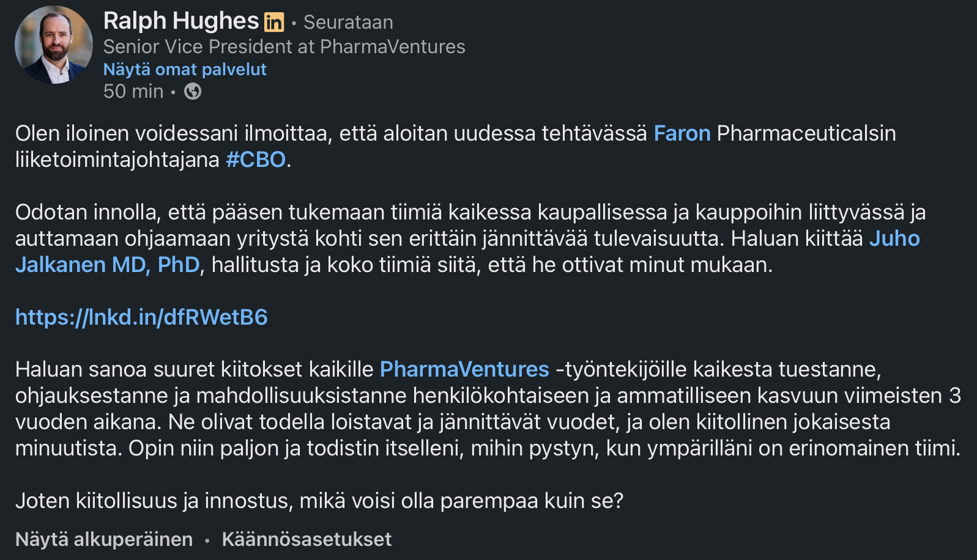Open Ralph Hughes's profile photo

54,45
